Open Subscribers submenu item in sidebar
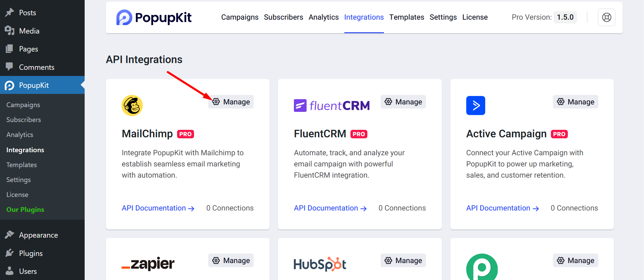This screenshot has height=280, width=644. click(x=24, y=120)
